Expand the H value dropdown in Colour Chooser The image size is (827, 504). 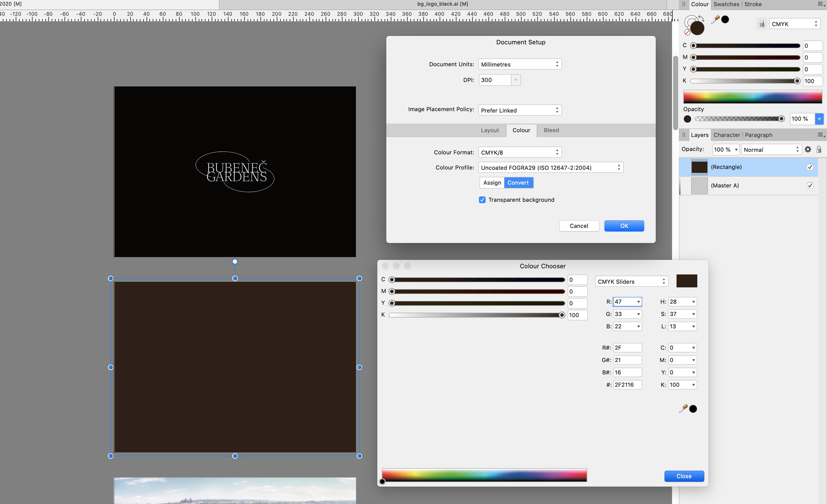coord(693,302)
